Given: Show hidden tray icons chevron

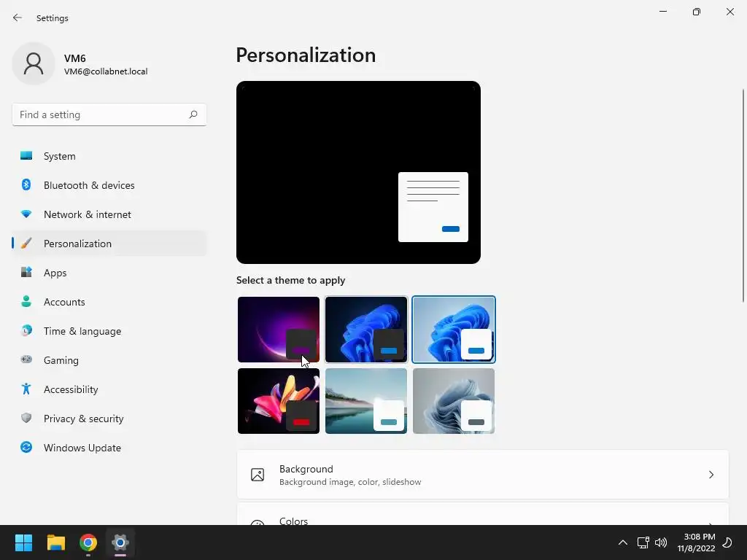Looking at the screenshot, I should click(x=623, y=542).
